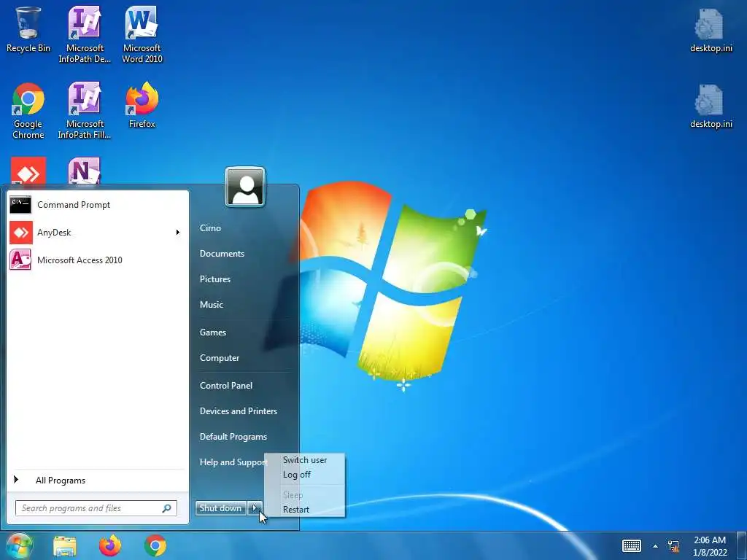The width and height of the screenshot is (747, 560).
Task: Launch Microsoft Access 2010 from Start menu
Action: [x=97, y=260]
